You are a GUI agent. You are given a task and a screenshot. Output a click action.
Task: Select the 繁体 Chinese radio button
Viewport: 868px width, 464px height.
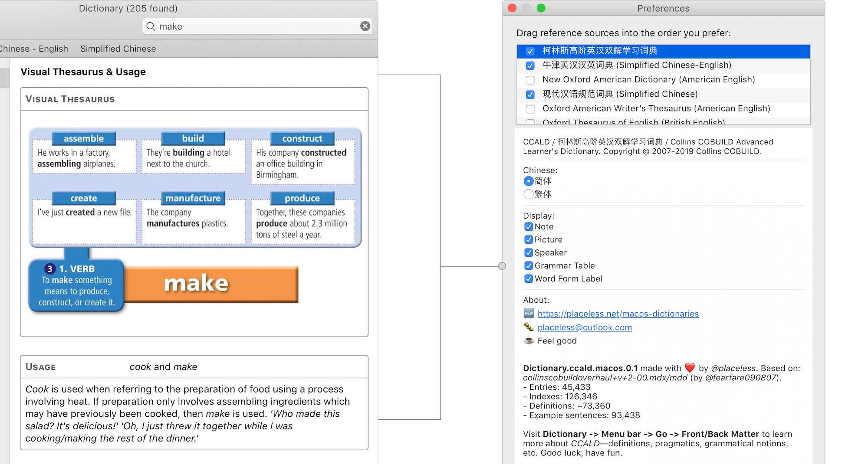click(x=528, y=194)
